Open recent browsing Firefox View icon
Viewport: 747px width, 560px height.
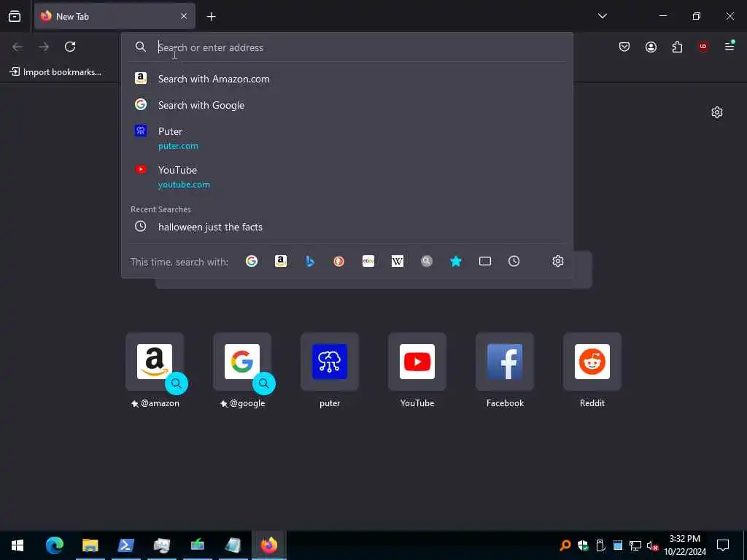click(x=15, y=16)
